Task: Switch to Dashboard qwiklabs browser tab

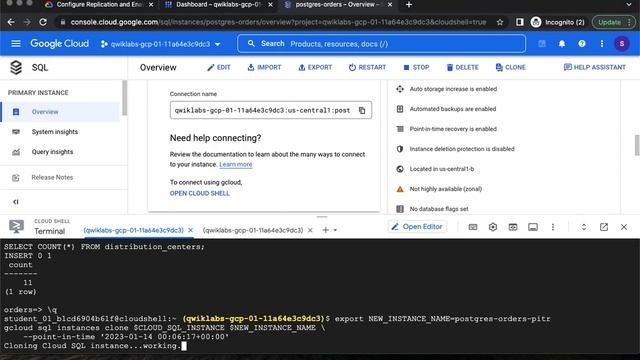Action: [x=218, y=4]
